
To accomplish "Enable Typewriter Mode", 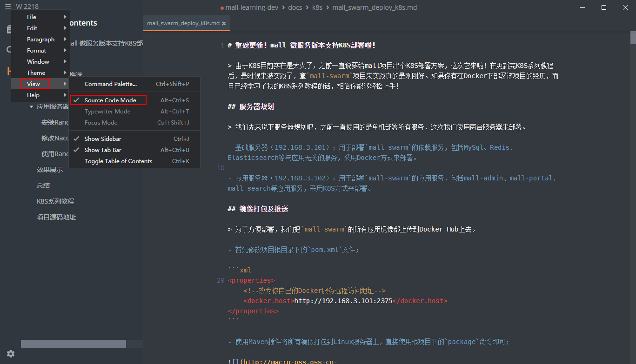I will [108, 111].
